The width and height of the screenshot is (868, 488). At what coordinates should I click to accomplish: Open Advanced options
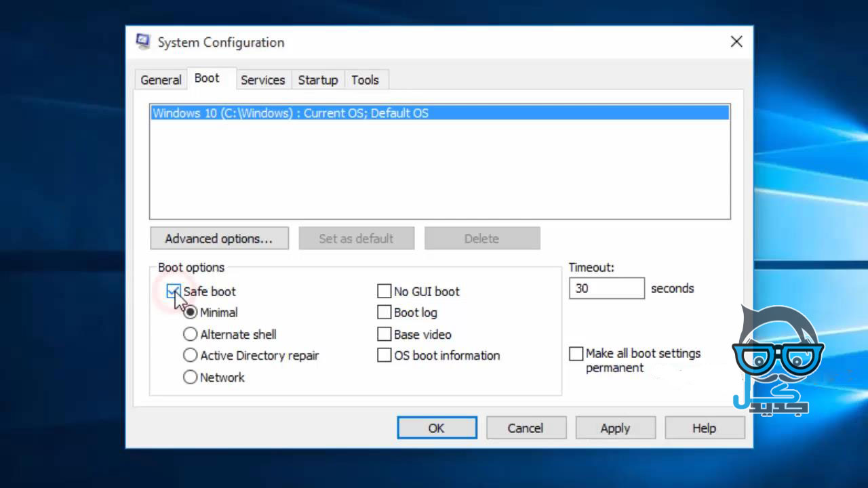pos(219,239)
